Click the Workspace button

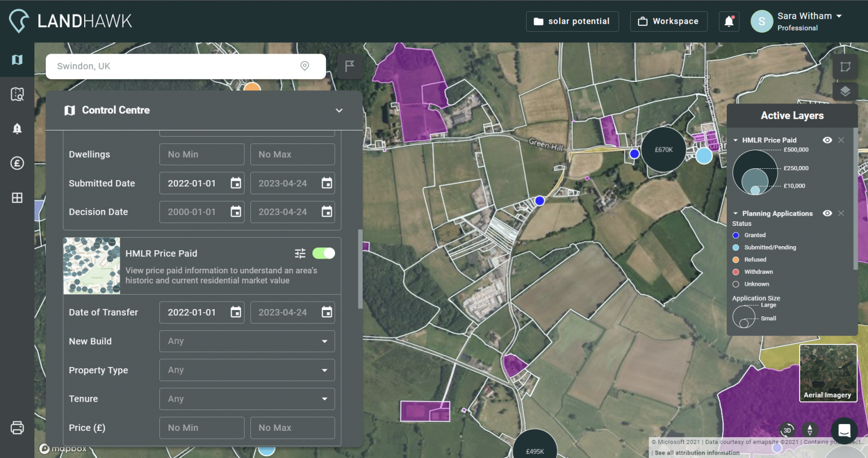[669, 21]
